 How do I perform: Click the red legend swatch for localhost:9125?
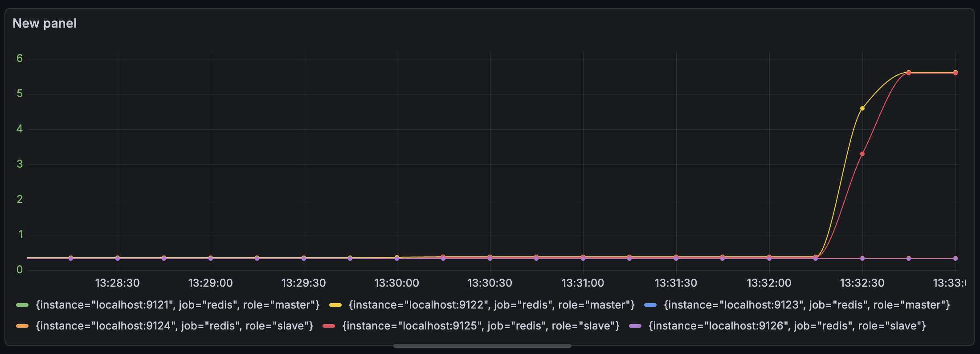329,326
